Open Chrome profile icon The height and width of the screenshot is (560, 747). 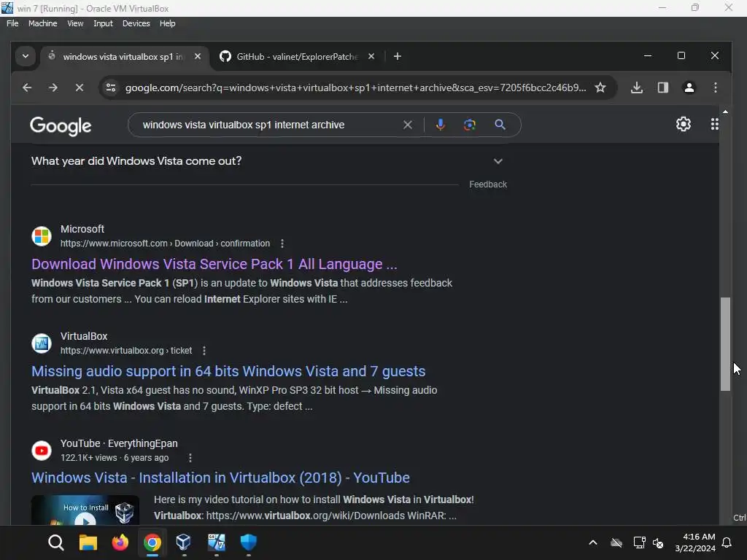[689, 87]
